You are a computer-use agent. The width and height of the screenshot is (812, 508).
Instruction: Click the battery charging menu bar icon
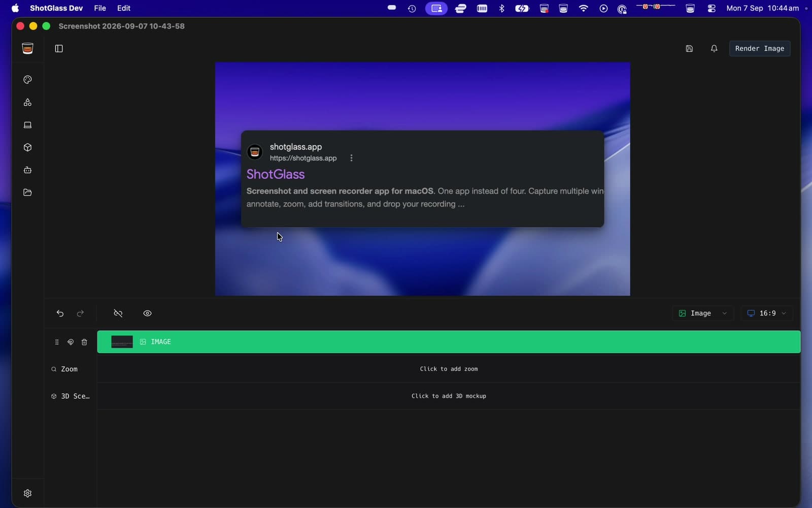tap(522, 8)
